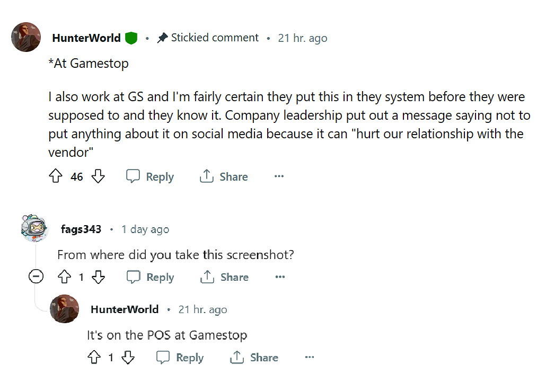Collapse the fags343 comment thread

point(36,277)
